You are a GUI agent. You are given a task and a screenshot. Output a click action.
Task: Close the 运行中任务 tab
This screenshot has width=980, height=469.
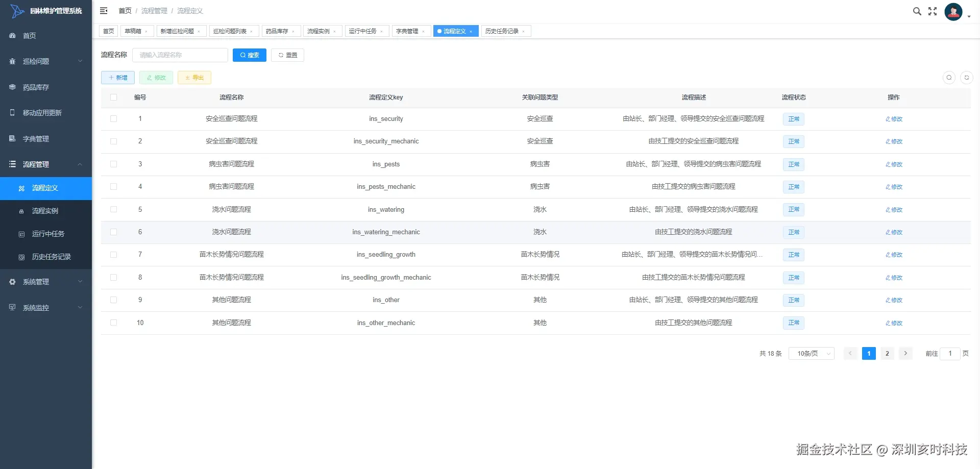[381, 32]
